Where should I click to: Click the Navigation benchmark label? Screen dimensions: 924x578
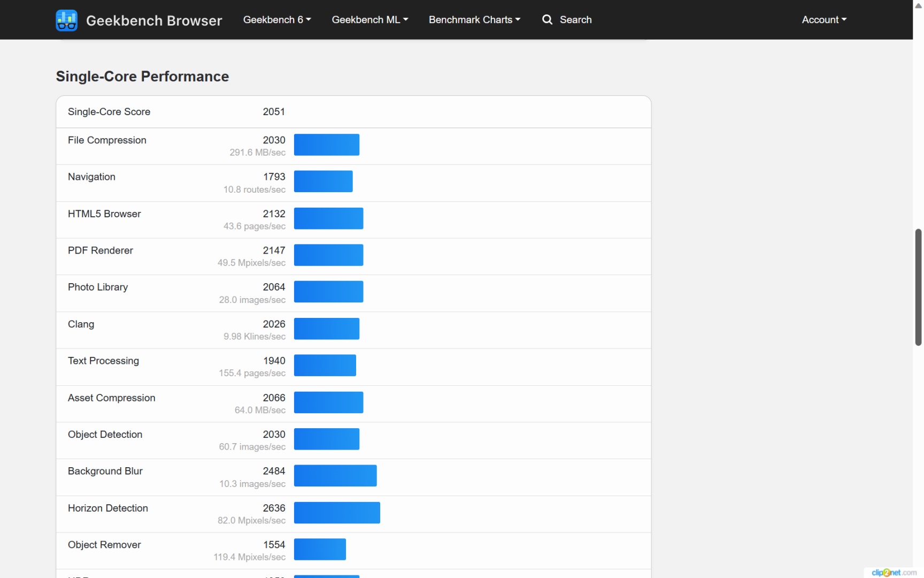click(91, 177)
